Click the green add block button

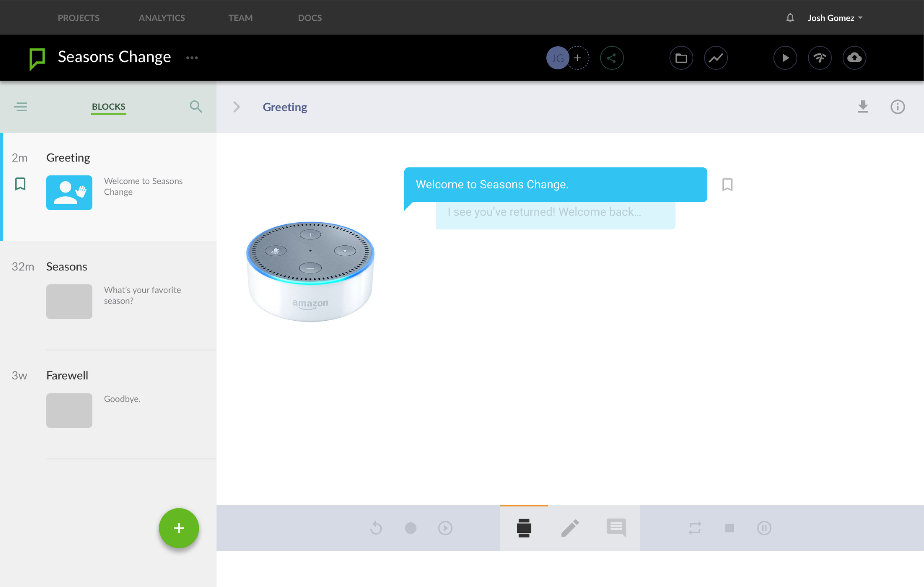[179, 528]
